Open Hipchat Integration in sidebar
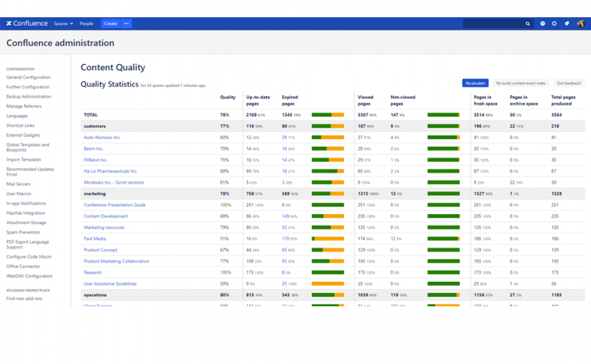 coord(26,213)
